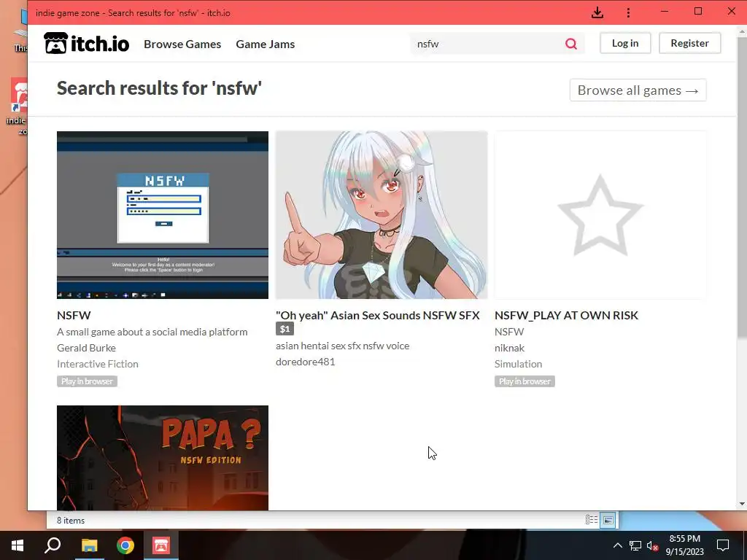Go to Browse Games
The height and width of the screenshot is (560, 747).
coord(182,44)
